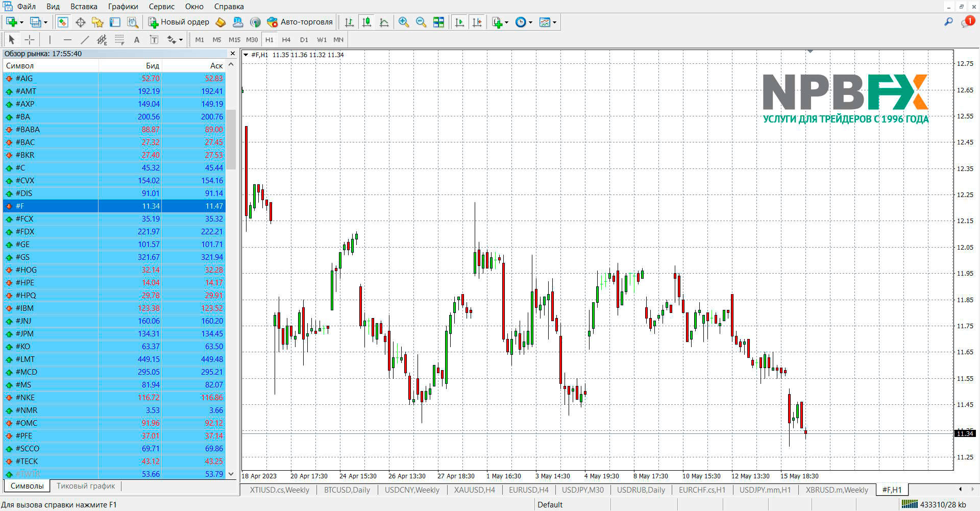Viewport: 980px width, 511px height.
Task: Click the add indicators icon
Action: tap(497, 22)
